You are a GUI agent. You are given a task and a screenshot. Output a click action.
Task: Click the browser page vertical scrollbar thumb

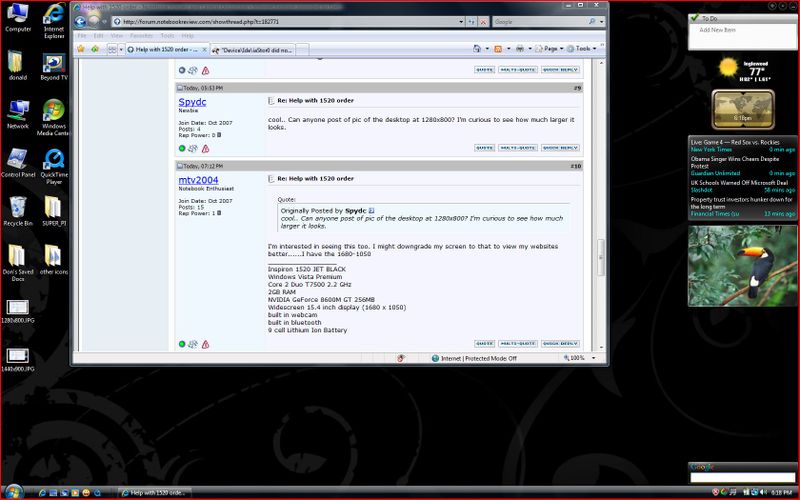tap(601, 258)
